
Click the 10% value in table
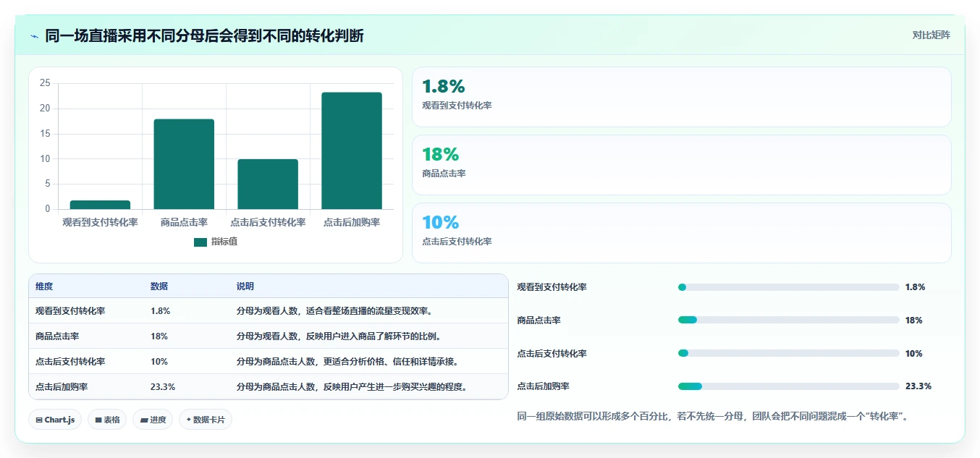pyautogui.click(x=159, y=362)
